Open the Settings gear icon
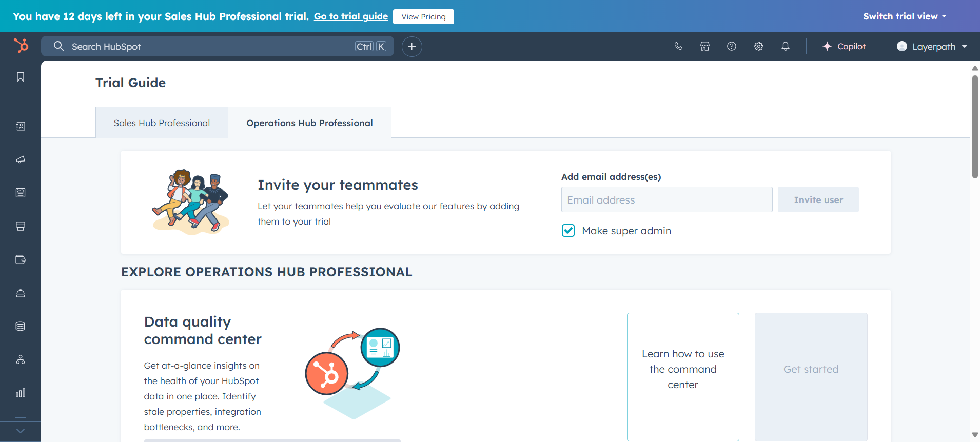The height and width of the screenshot is (442, 980). [759, 46]
